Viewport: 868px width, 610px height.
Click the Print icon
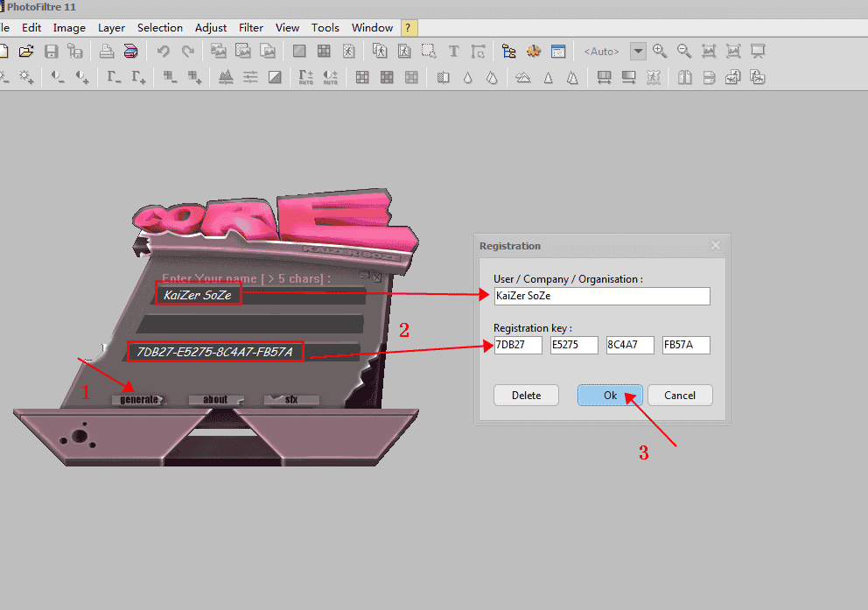(x=106, y=52)
